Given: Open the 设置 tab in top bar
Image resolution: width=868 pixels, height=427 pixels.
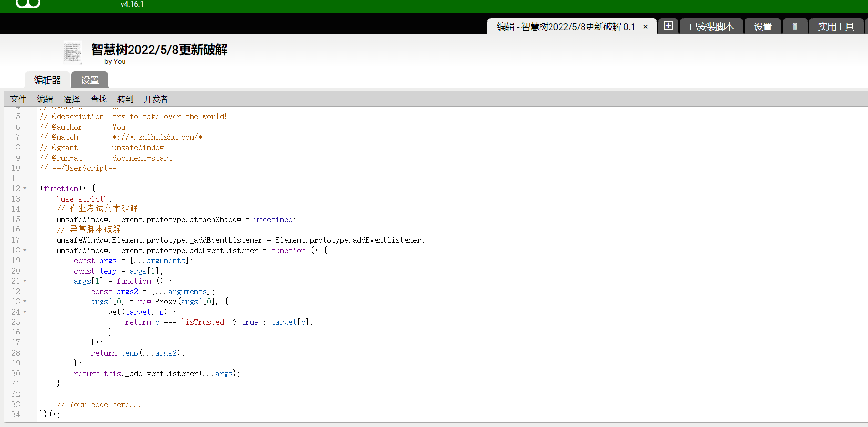Looking at the screenshot, I should tap(763, 27).
